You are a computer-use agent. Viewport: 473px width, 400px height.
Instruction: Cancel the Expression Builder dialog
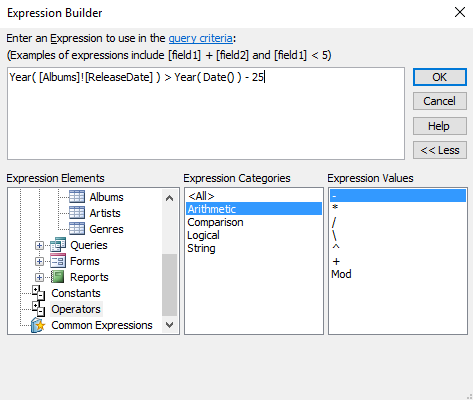[x=440, y=101]
